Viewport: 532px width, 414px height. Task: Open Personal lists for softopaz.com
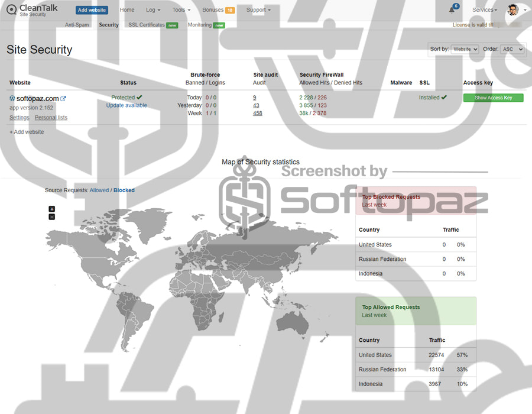[x=51, y=118]
